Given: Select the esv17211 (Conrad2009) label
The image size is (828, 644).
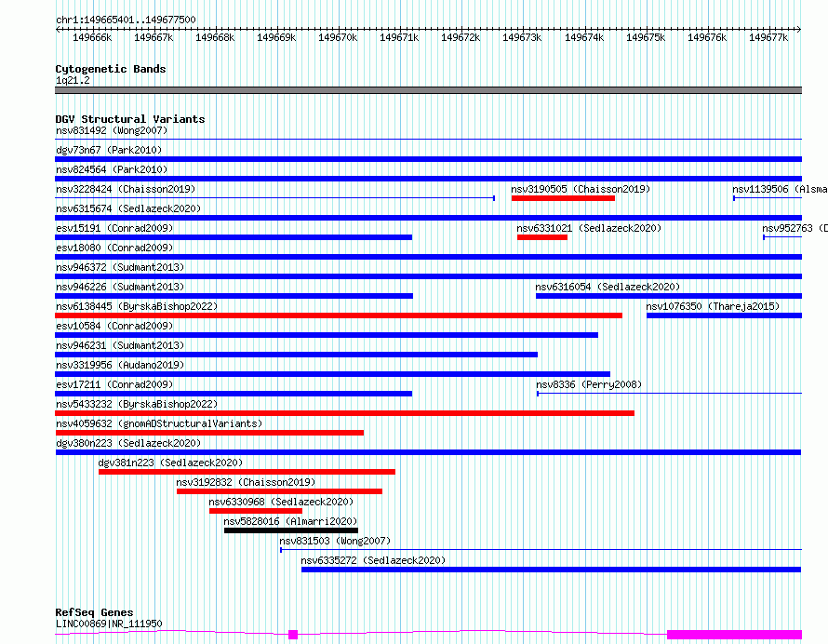Looking at the screenshot, I should pos(114,384).
